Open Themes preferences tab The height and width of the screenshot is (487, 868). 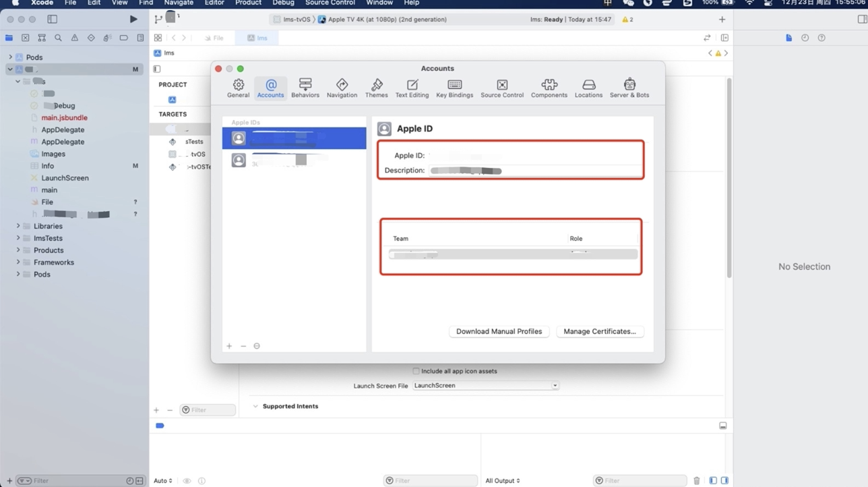(x=376, y=88)
